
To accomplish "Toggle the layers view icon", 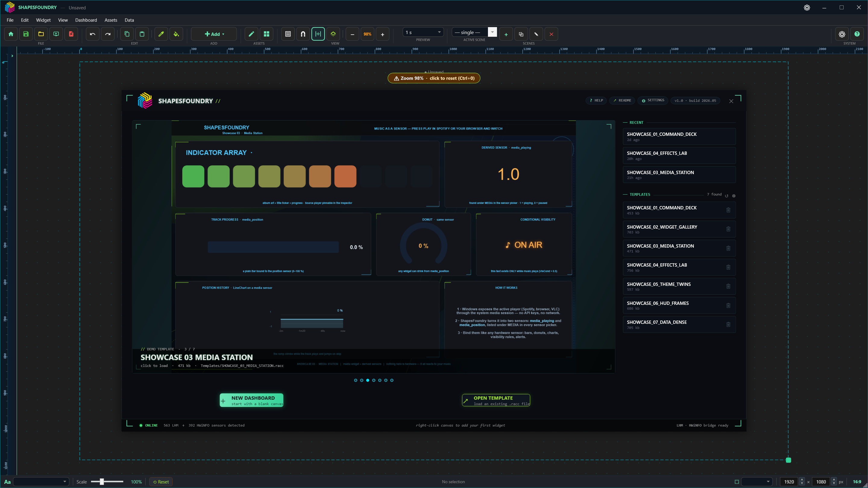I will click(333, 34).
